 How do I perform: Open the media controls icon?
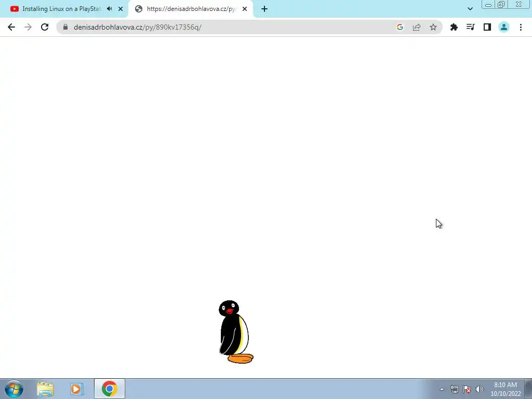(471, 27)
